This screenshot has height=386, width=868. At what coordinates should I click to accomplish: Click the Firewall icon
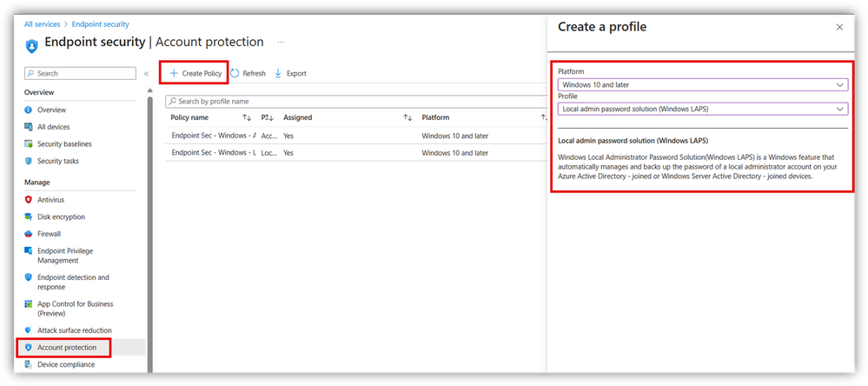coord(29,234)
